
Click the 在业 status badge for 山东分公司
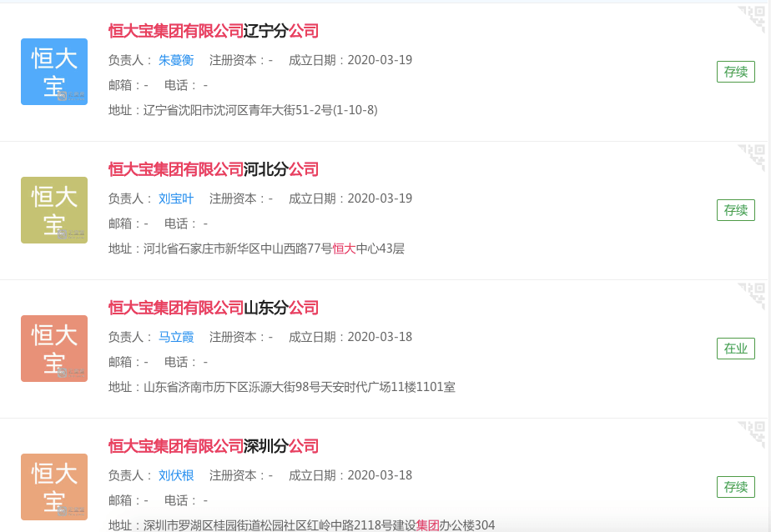click(x=735, y=349)
